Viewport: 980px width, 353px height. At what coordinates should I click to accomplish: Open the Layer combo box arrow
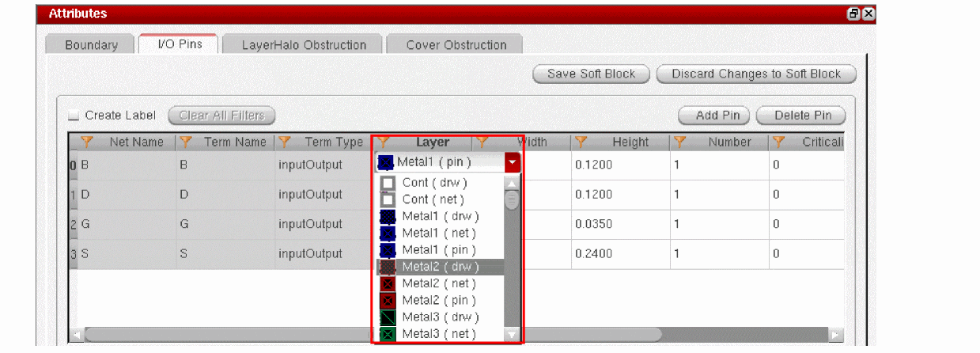point(513,163)
